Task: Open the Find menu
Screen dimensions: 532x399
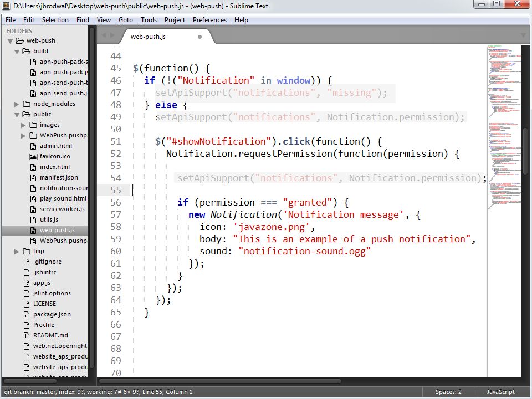Action: click(x=83, y=20)
